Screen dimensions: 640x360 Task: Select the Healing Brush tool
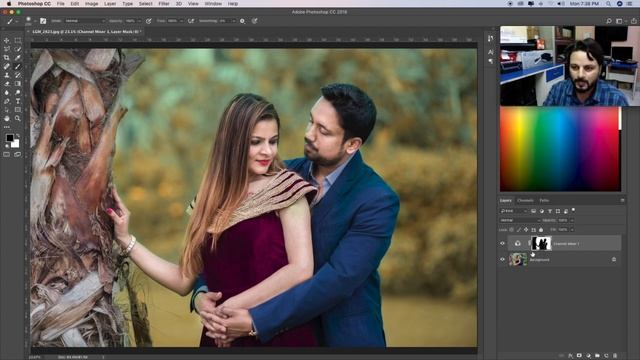7,67
